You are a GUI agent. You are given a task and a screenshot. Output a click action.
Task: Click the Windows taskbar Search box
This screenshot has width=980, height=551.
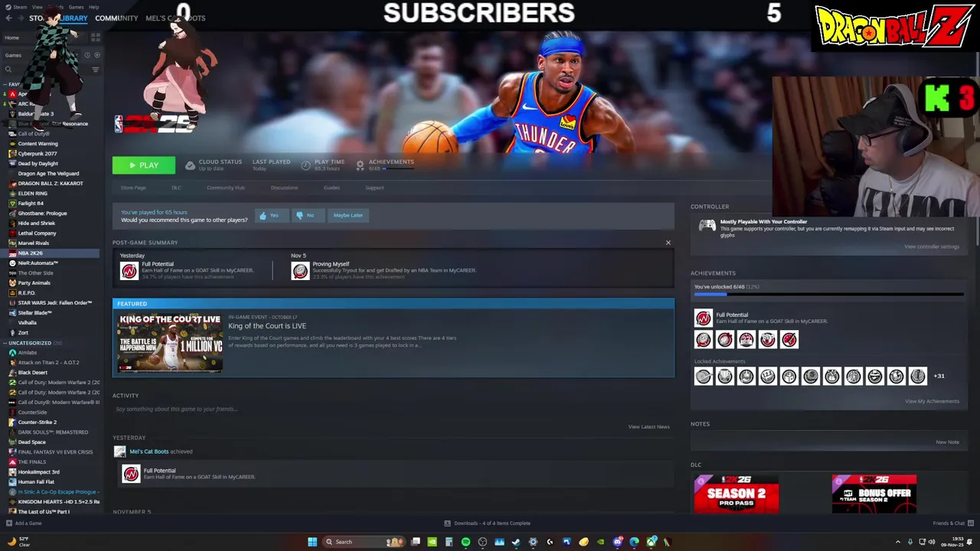tap(363, 542)
